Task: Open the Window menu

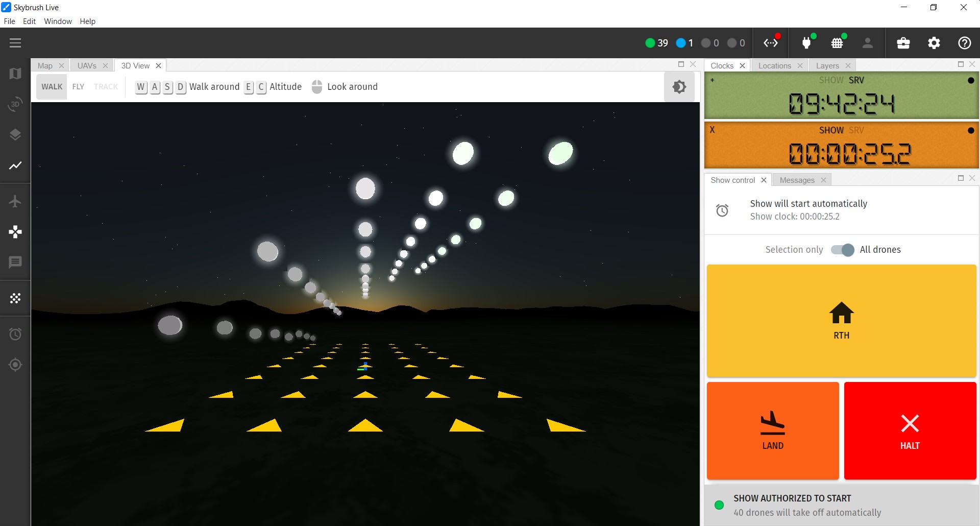Action: click(x=58, y=21)
